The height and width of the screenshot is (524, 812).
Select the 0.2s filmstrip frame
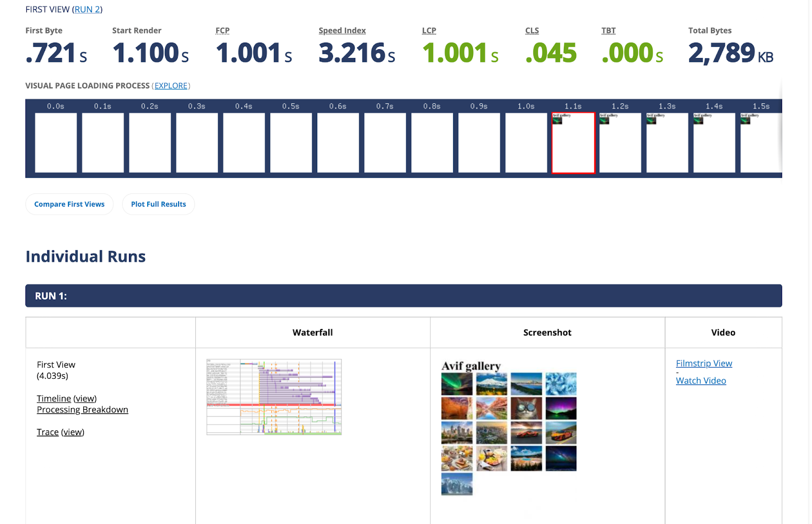coord(150,143)
